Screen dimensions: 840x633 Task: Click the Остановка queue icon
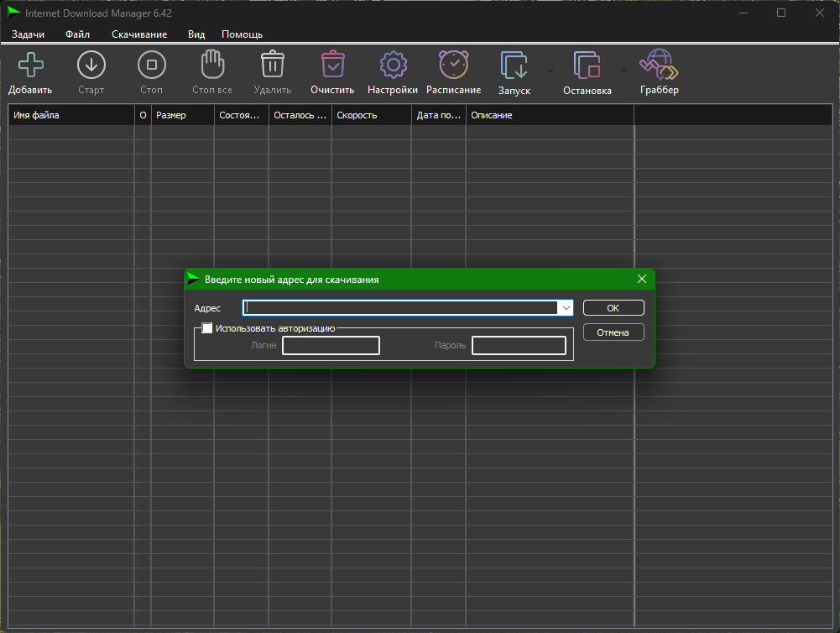[x=587, y=65]
